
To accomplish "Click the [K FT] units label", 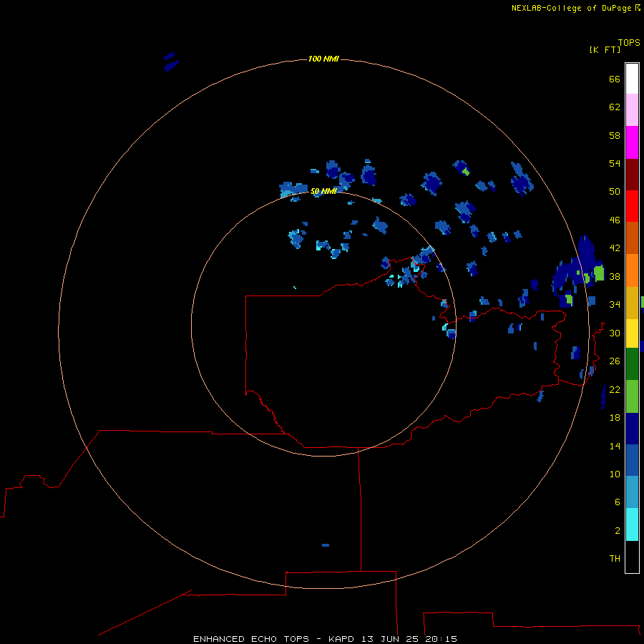I will coord(605,49).
